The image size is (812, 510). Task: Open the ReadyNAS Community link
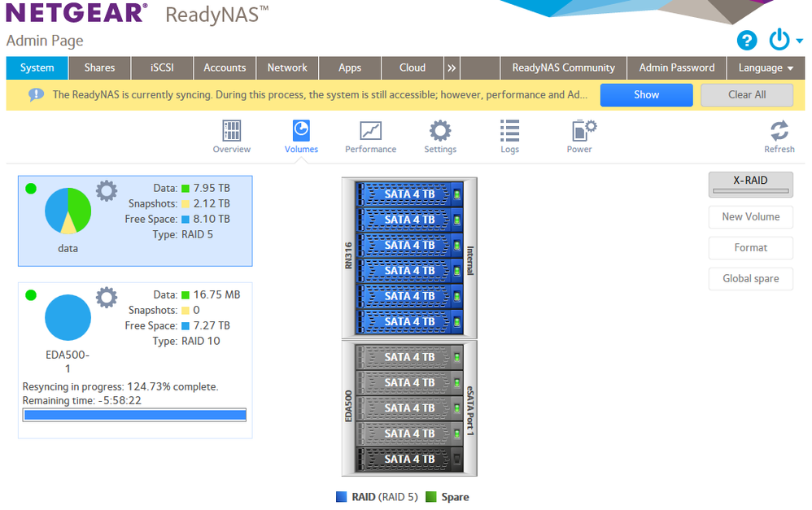pos(563,68)
